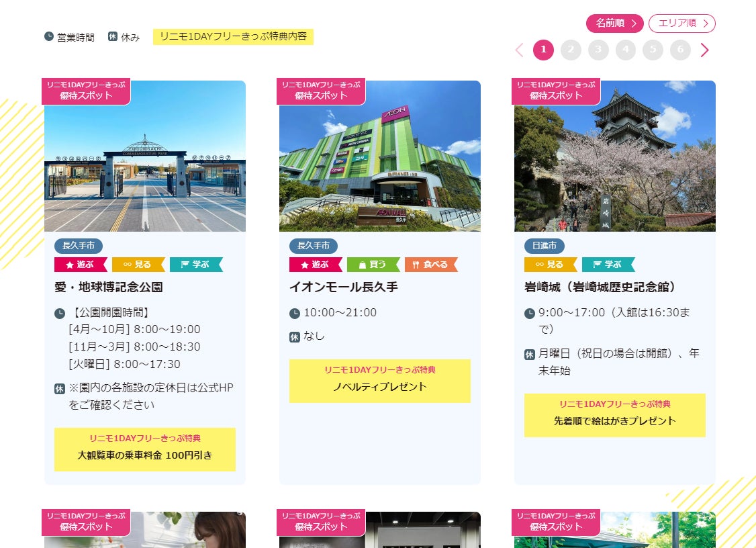Screen dimensions: 756x548
Task: Sort spots by 名前順 button
Action: click(615, 23)
